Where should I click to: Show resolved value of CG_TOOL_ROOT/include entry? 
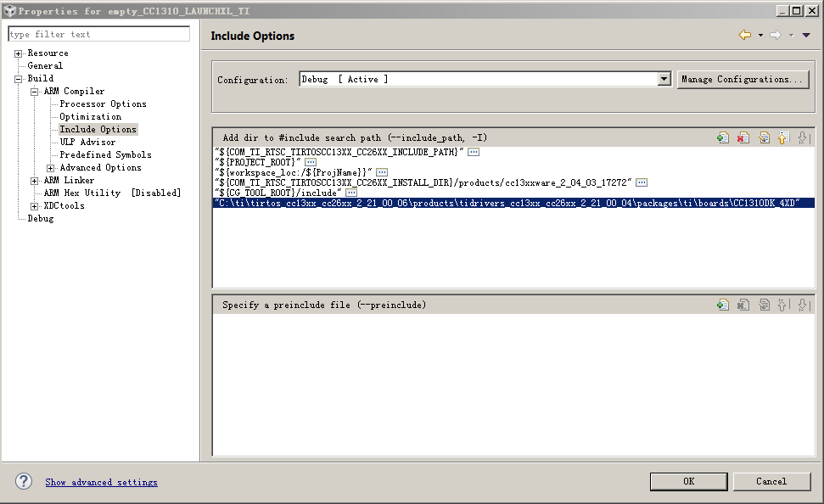click(351, 193)
